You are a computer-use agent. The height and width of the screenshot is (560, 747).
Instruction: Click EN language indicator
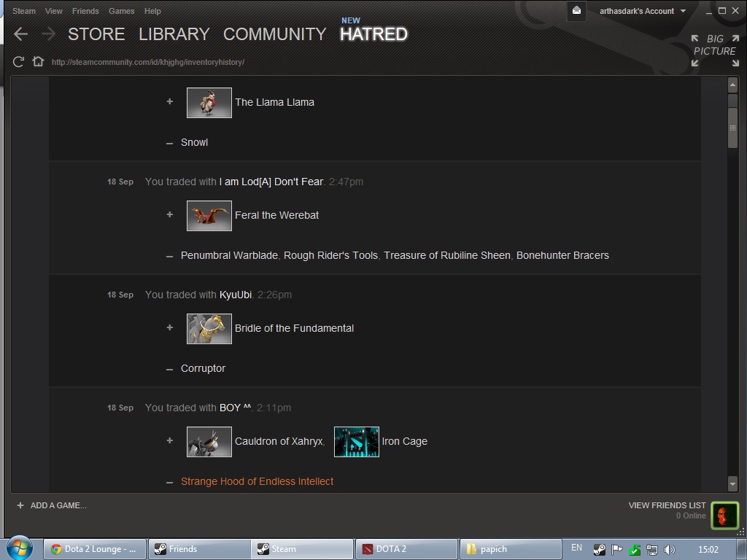[x=576, y=548]
